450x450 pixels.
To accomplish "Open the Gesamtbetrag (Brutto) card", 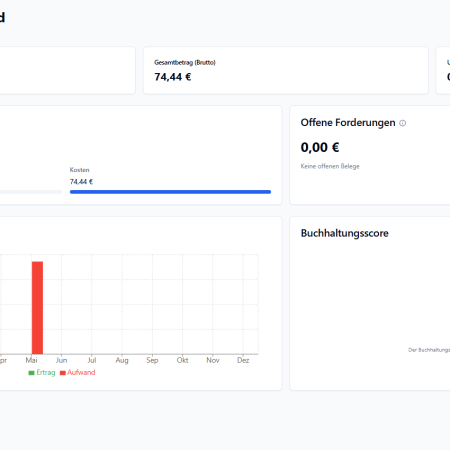I will point(286,70).
